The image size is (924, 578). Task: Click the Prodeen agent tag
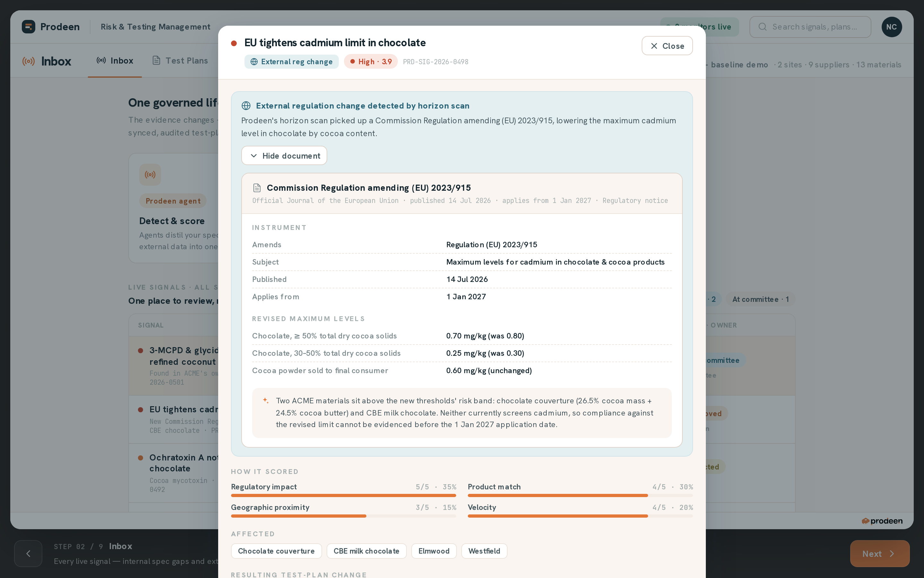pos(173,201)
